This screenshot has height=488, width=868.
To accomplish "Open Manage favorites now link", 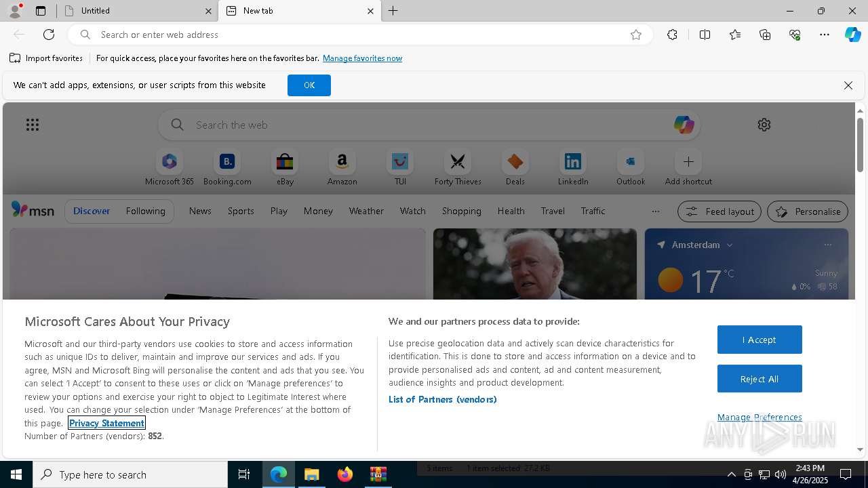I will [362, 58].
